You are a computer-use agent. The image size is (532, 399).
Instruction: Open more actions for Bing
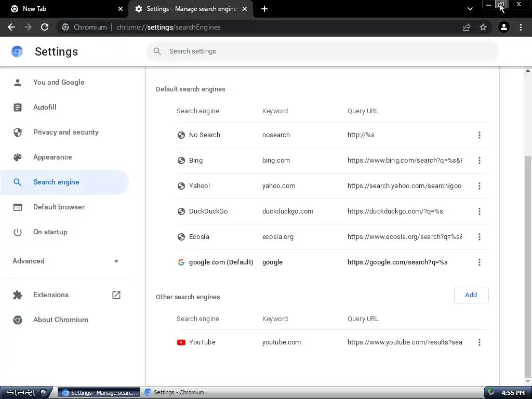[479, 161]
